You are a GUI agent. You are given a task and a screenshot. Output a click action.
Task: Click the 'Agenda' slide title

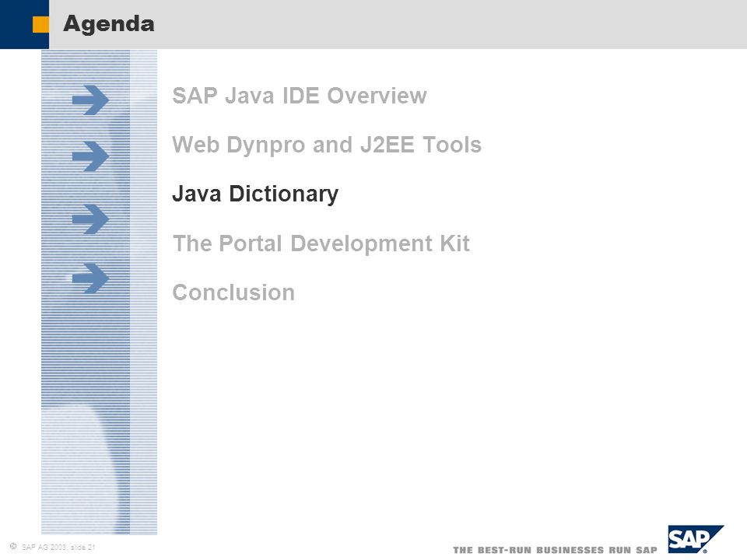109,24
